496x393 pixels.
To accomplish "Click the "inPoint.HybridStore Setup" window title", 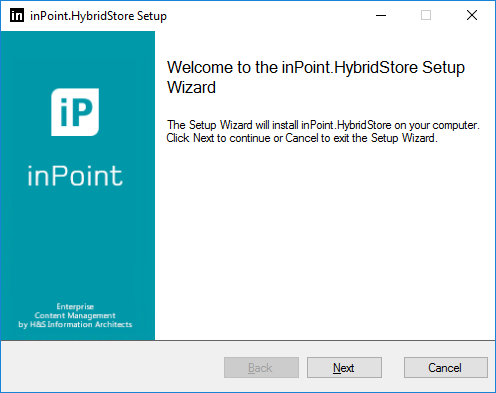I will [98, 16].
